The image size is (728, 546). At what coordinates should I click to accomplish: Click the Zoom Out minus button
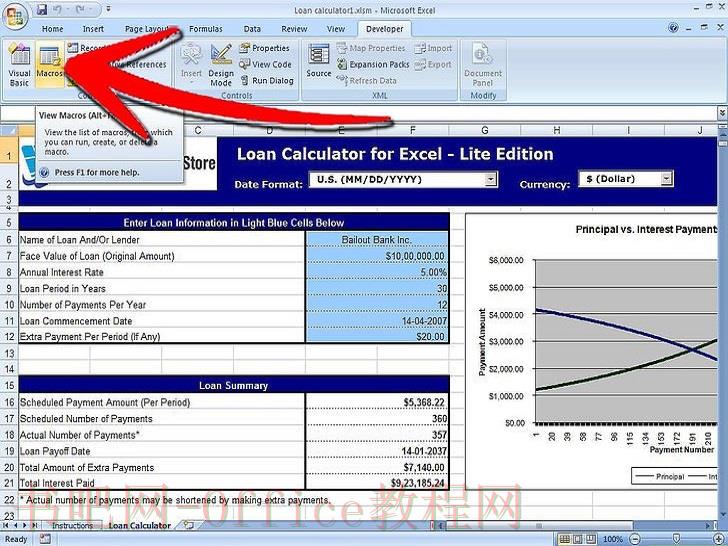point(636,539)
